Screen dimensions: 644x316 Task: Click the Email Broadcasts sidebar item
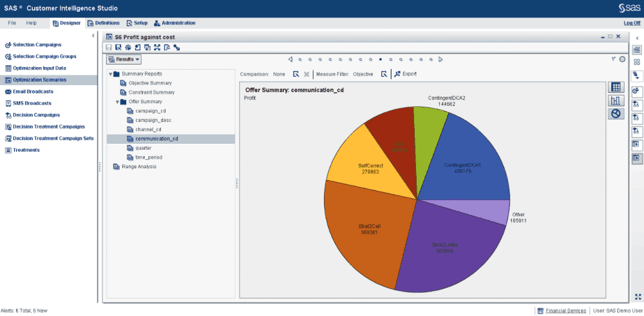pos(33,92)
